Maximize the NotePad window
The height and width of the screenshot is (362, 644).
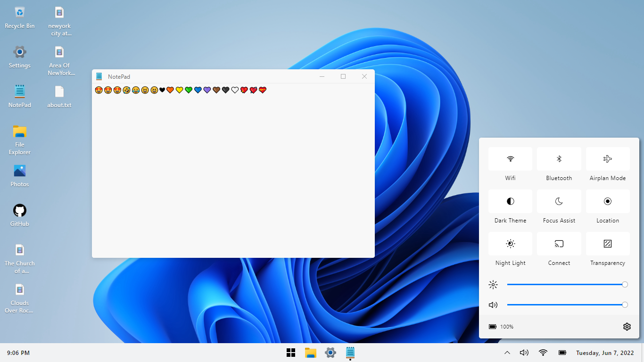(x=343, y=76)
